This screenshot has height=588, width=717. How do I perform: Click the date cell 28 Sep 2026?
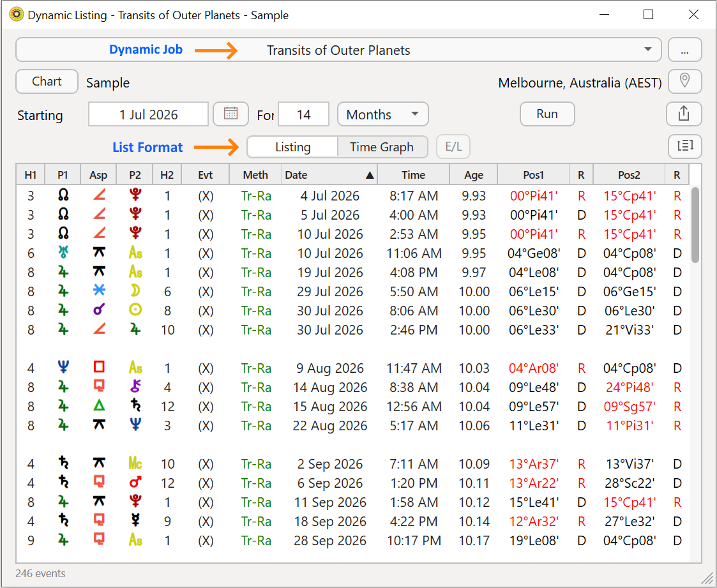coord(329,540)
